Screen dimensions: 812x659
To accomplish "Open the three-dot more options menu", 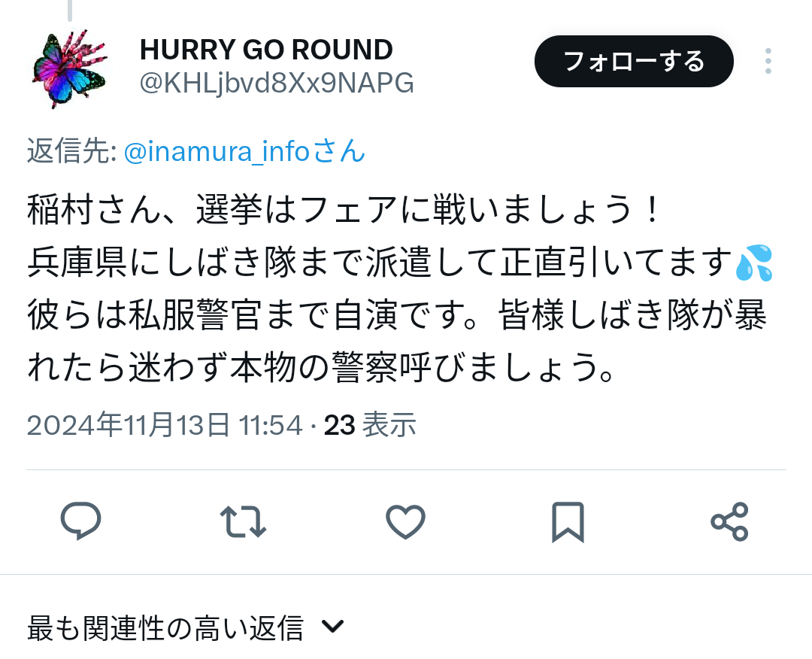I will click(x=768, y=61).
